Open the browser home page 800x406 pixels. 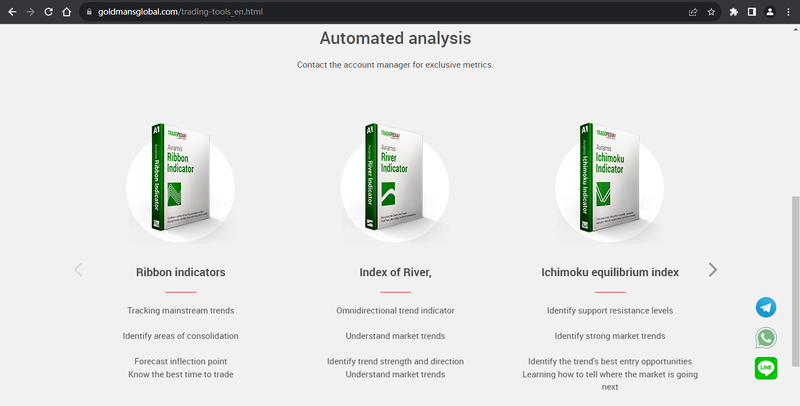click(x=66, y=12)
